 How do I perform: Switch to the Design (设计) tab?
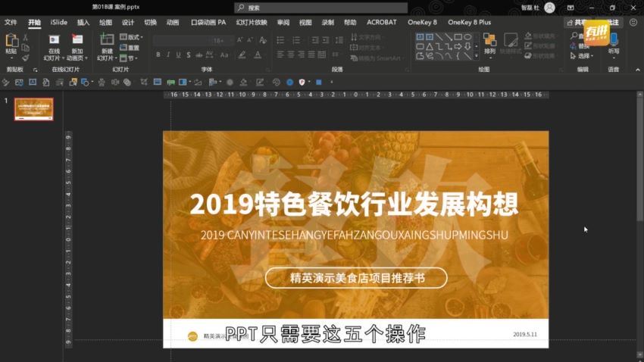point(128,23)
